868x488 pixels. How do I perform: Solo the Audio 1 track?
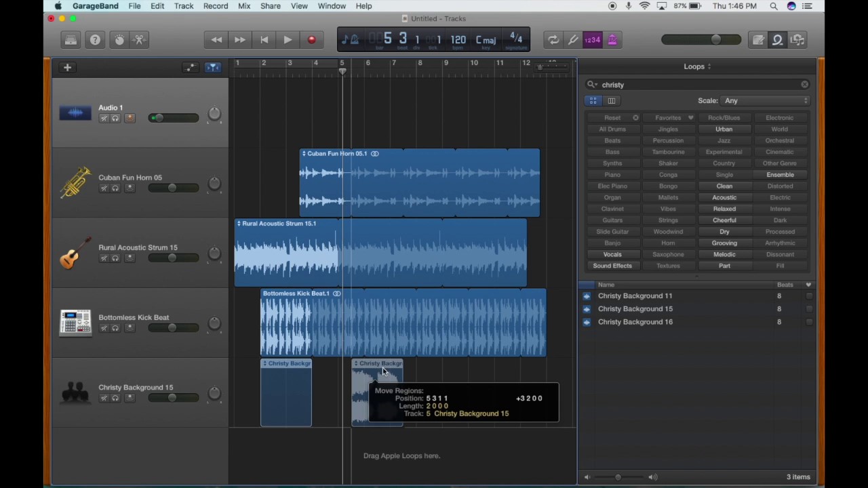[115, 119]
